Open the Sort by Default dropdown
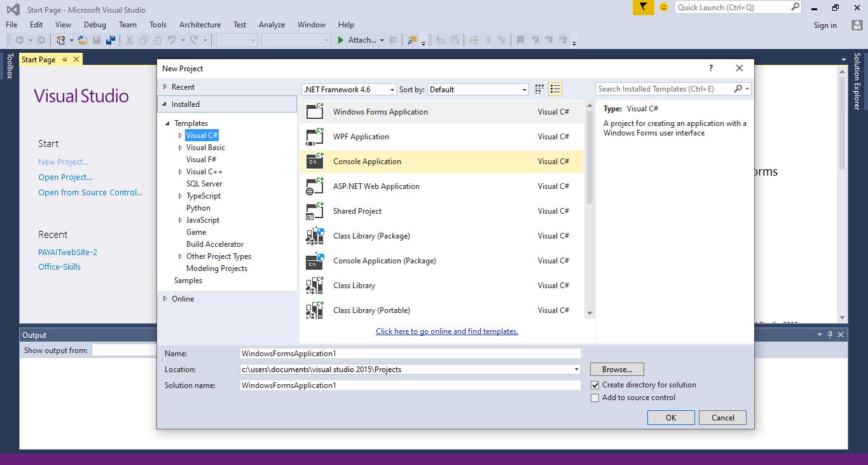The image size is (868, 465). coord(478,89)
